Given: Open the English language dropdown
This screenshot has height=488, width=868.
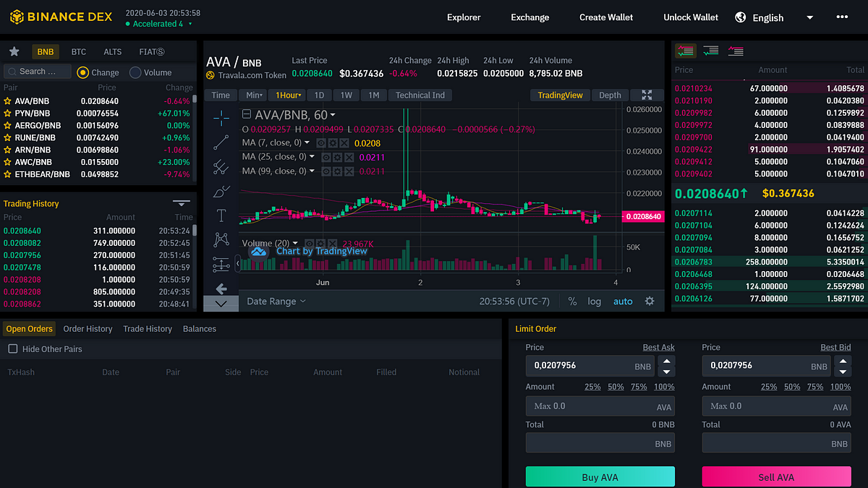Looking at the screenshot, I should tap(775, 17).
